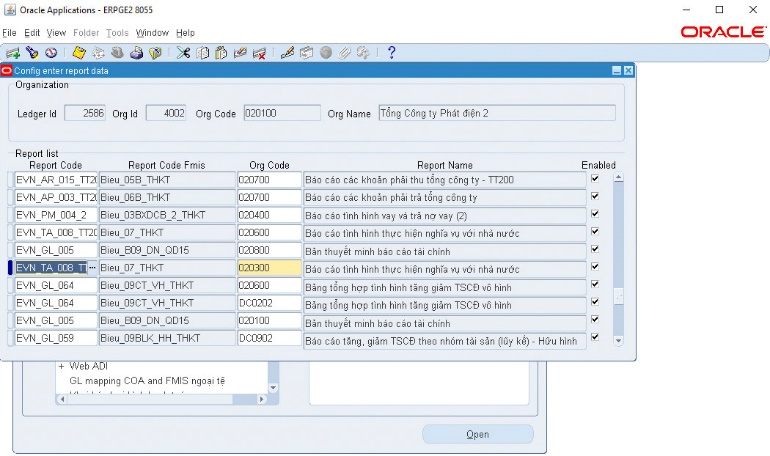Viewport: 770px width, 456px height.
Task: Minimize the Config enter report data window
Action: coord(617,71)
